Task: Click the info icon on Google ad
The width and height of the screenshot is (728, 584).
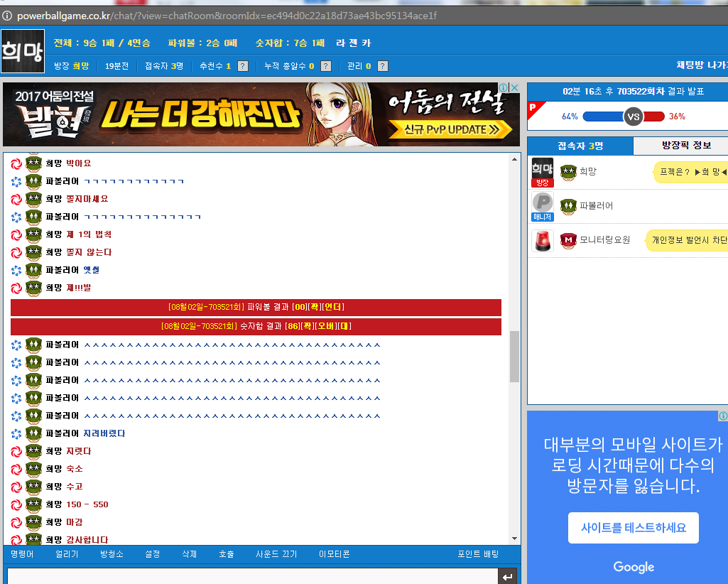Action: click(723, 416)
